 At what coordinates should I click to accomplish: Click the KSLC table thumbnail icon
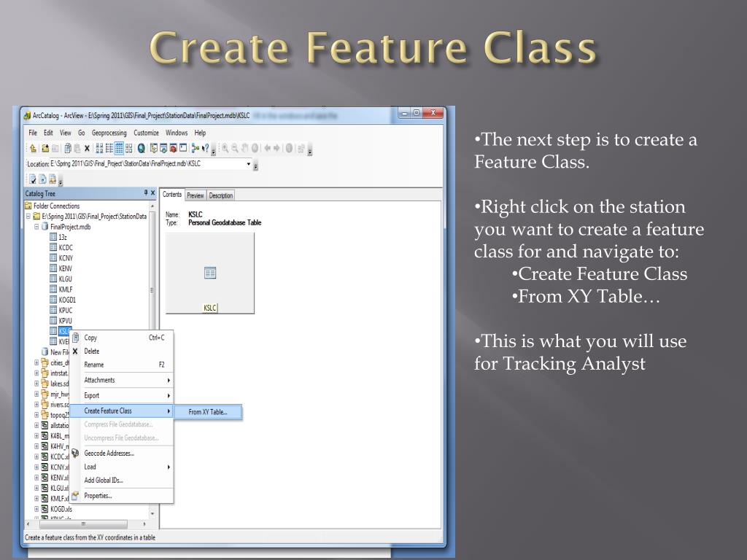click(210, 273)
